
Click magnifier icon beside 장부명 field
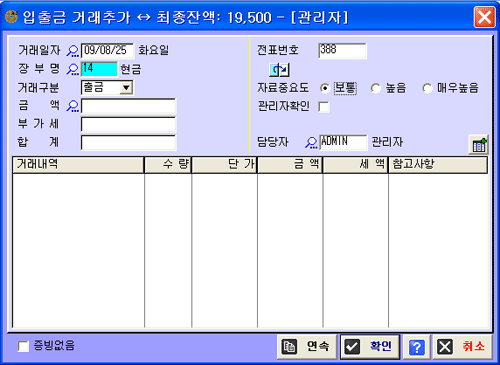tap(72, 69)
